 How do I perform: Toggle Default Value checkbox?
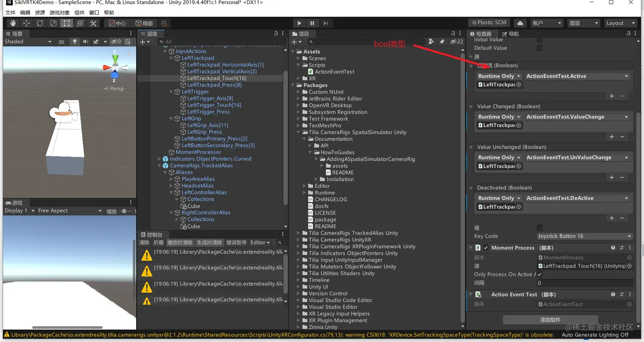tap(540, 48)
